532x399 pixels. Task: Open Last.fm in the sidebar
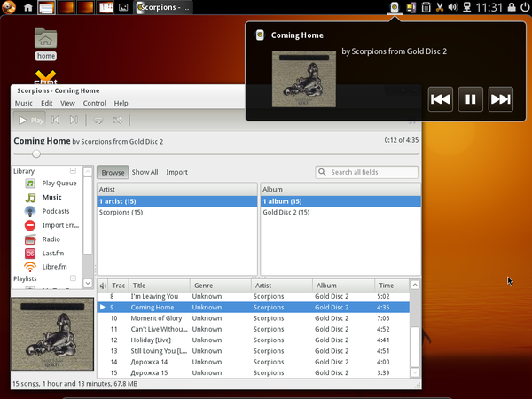(44, 253)
